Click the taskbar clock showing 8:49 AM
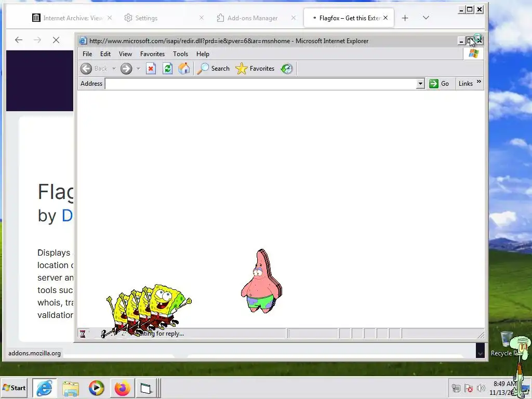Image resolution: width=532 pixels, height=399 pixels. [x=505, y=384]
